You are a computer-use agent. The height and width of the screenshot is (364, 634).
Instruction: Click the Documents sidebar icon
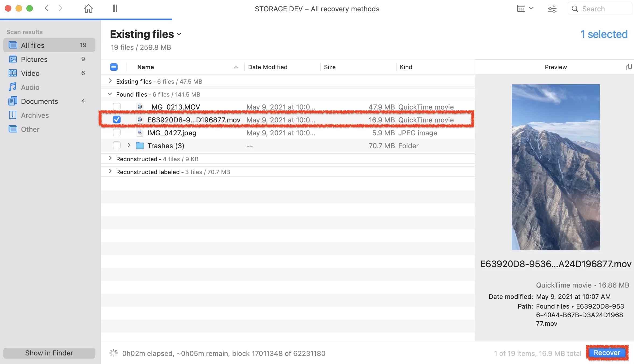13,101
